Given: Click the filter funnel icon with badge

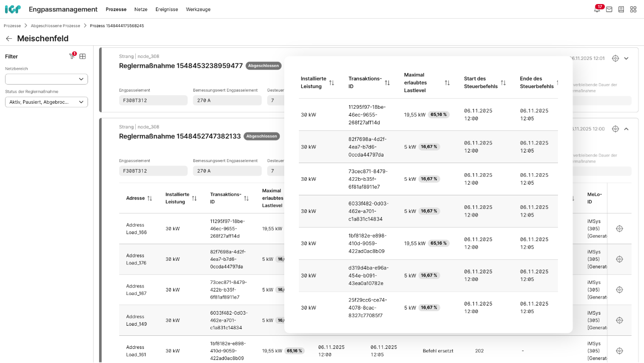Looking at the screenshot, I should (x=72, y=56).
